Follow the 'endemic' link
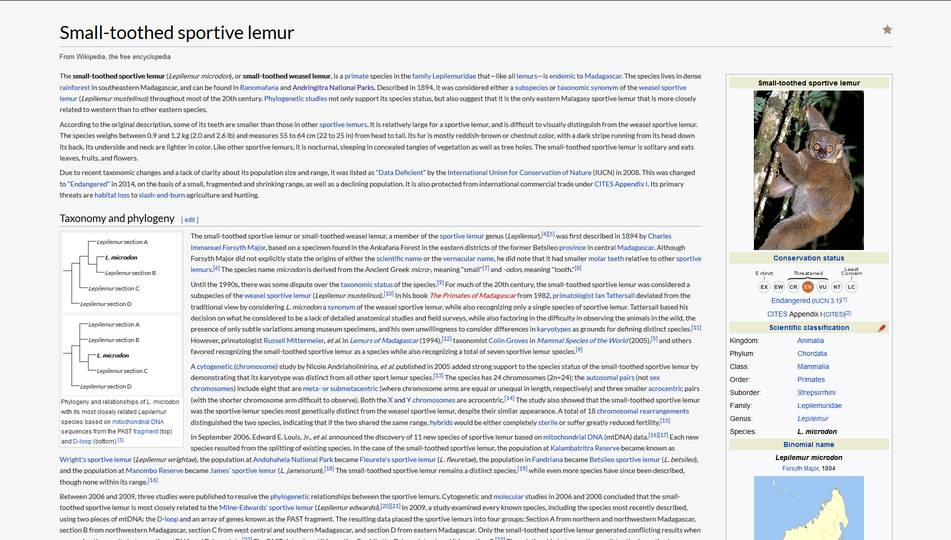Screen dimensions: 951x540 562,76
